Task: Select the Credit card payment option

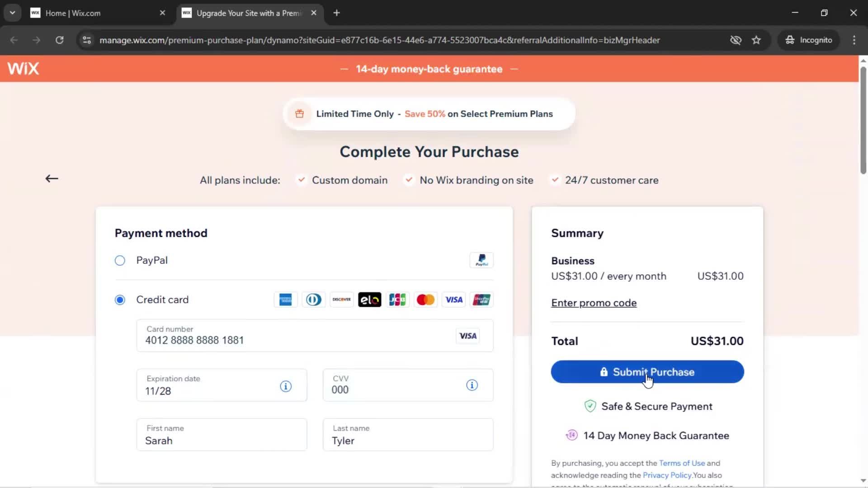Action: pos(120,300)
